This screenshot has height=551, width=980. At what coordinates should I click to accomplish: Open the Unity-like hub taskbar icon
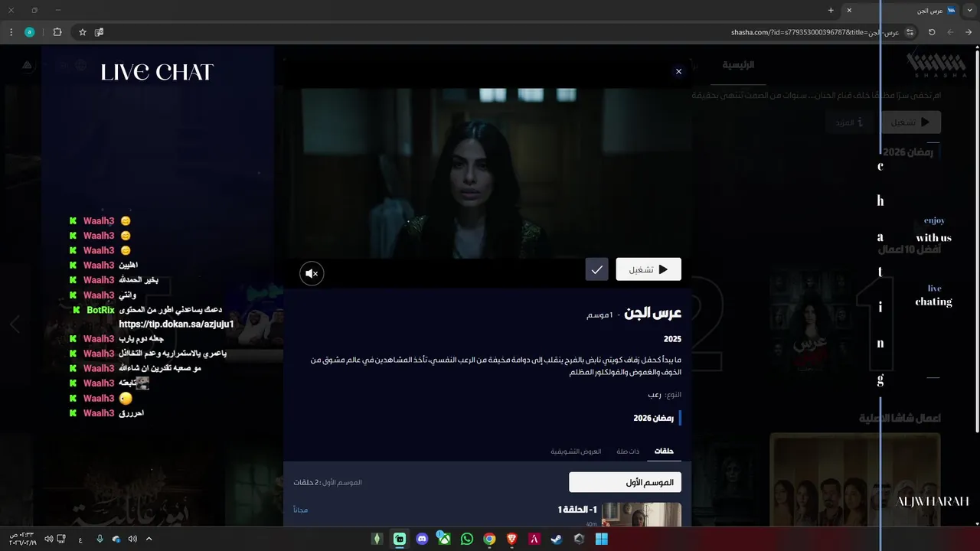(x=580, y=539)
